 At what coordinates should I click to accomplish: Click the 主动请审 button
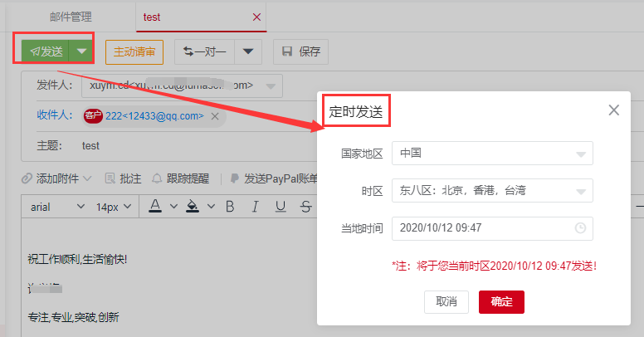click(x=134, y=51)
